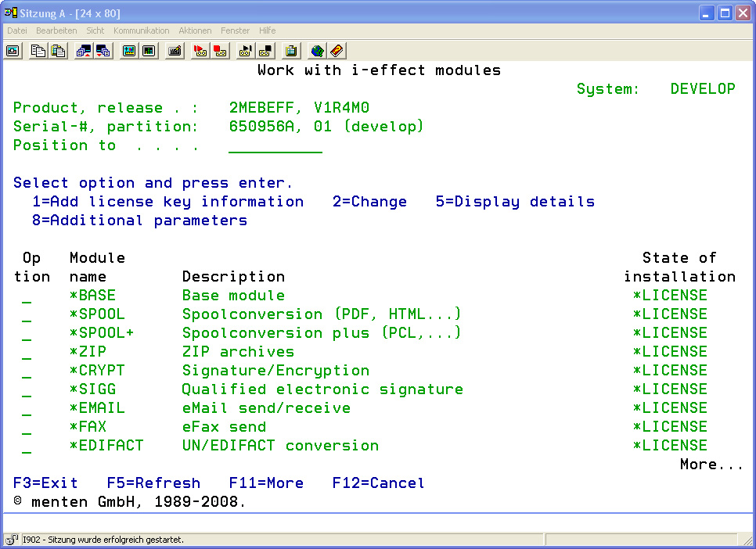Image resolution: width=756 pixels, height=549 pixels.
Task: Click the Receive File from Host icon
Action: pos(103,51)
